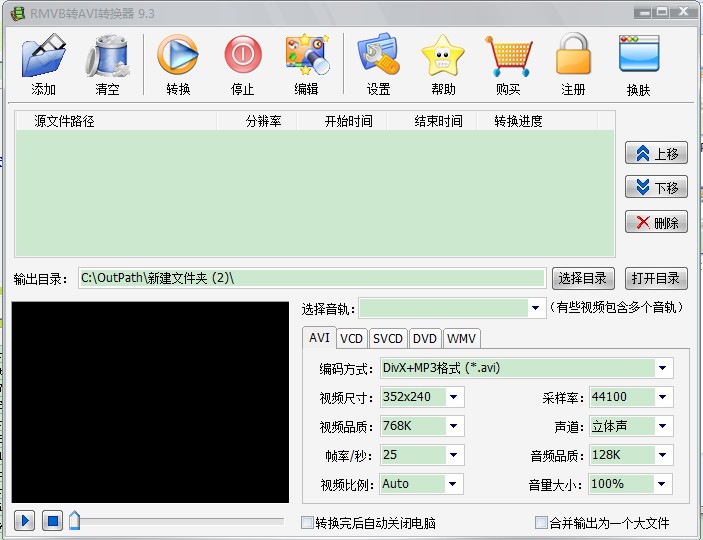Click the 开始时间 column header
The width and height of the screenshot is (703, 540).
coord(342,121)
